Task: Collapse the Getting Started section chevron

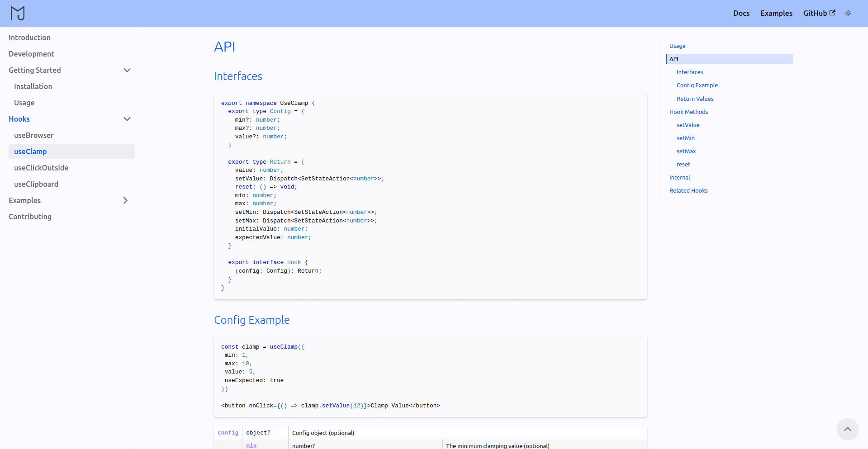Action: coord(127,70)
